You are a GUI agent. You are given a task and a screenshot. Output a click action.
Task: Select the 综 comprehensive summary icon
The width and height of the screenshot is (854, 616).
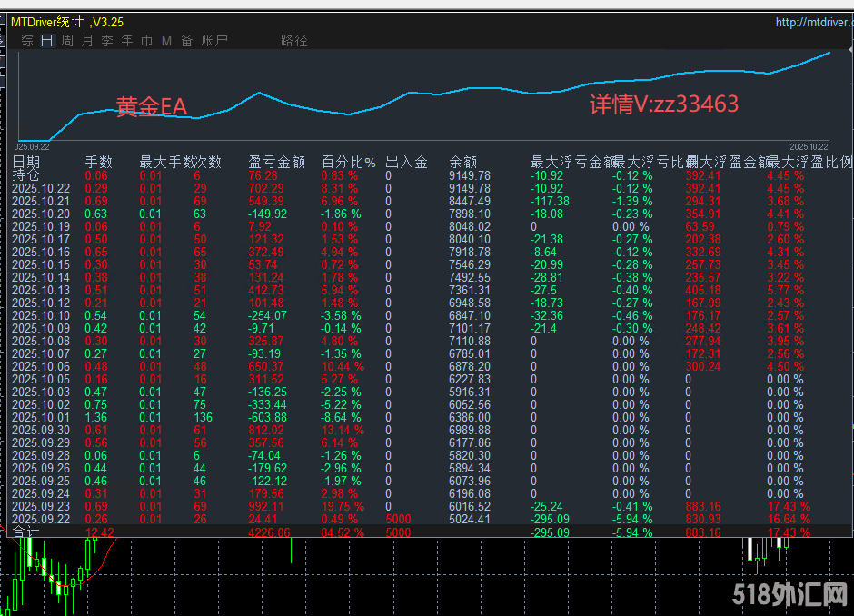tap(26, 41)
